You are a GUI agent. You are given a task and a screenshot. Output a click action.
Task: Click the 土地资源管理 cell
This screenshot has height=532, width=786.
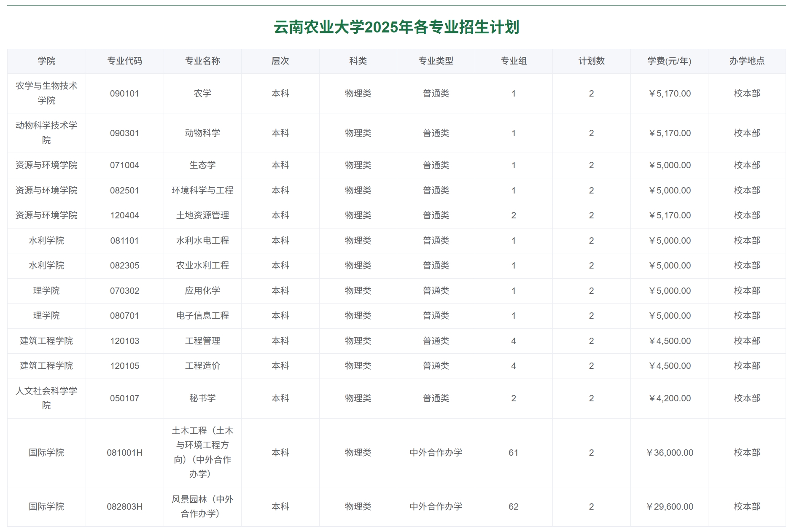(x=202, y=215)
